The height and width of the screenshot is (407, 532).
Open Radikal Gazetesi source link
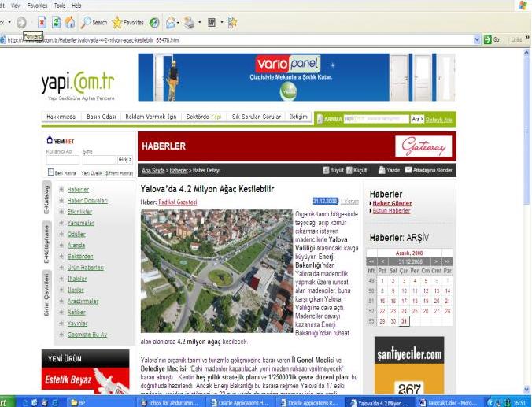[x=177, y=202]
